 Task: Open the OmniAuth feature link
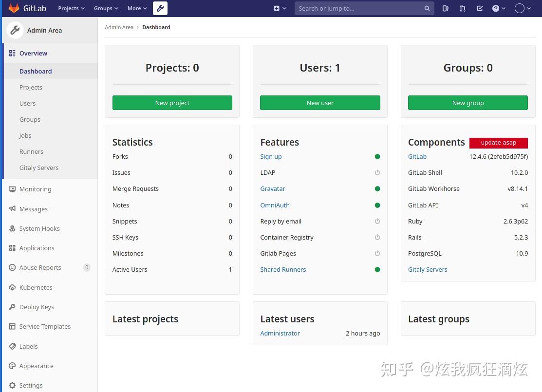[x=275, y=205]
